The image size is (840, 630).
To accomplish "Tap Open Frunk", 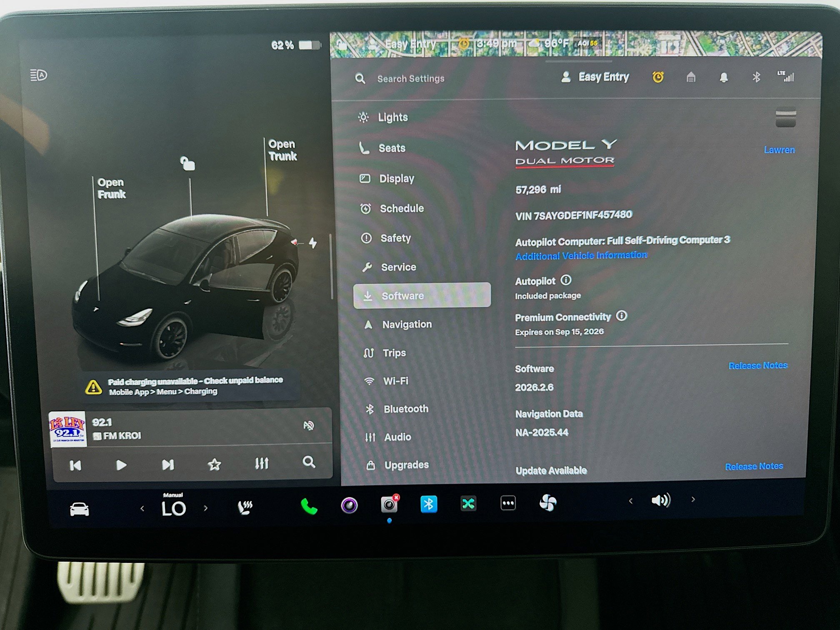I will pos(111,188).
